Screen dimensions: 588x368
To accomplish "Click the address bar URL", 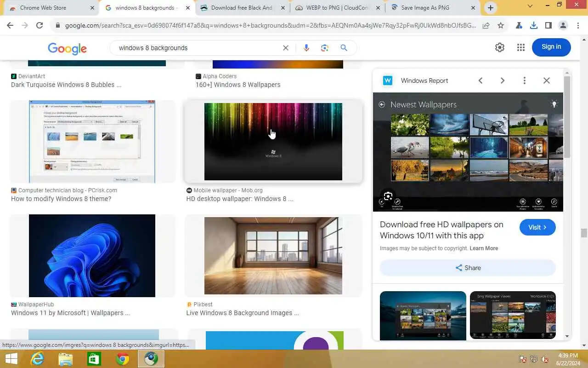I will [x=270, y=26].
